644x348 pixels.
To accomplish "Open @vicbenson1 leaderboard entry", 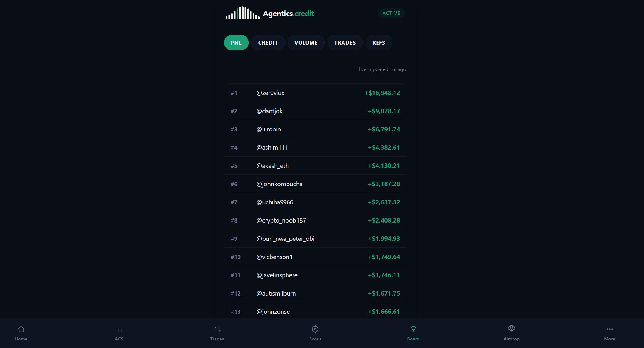I will point(316,257).
